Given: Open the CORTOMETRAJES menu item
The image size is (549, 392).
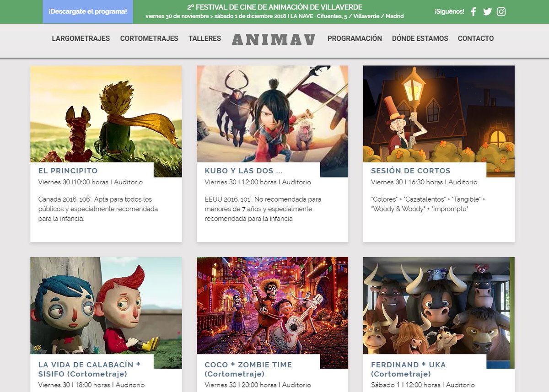Looking at the screenshot, I should click(149, 38).
